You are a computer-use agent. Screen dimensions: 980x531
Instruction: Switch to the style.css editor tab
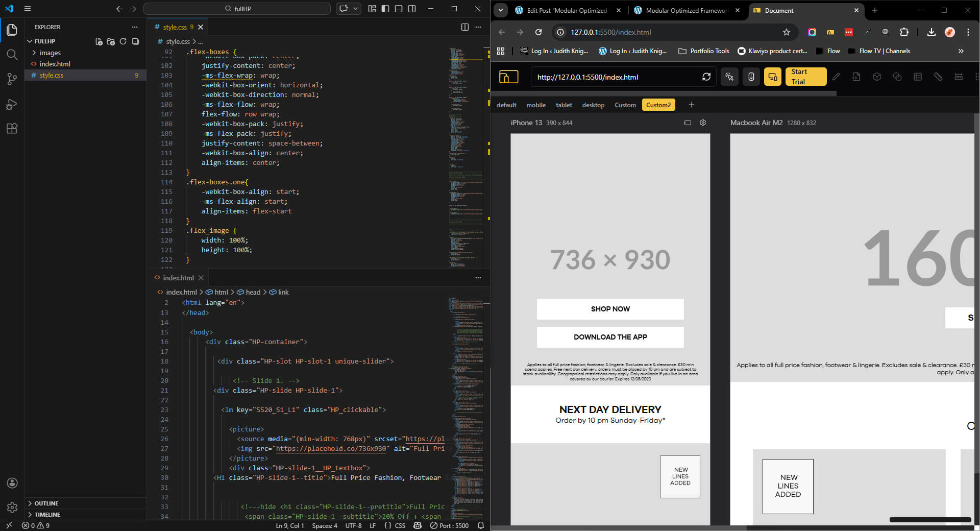click(175, 27)
